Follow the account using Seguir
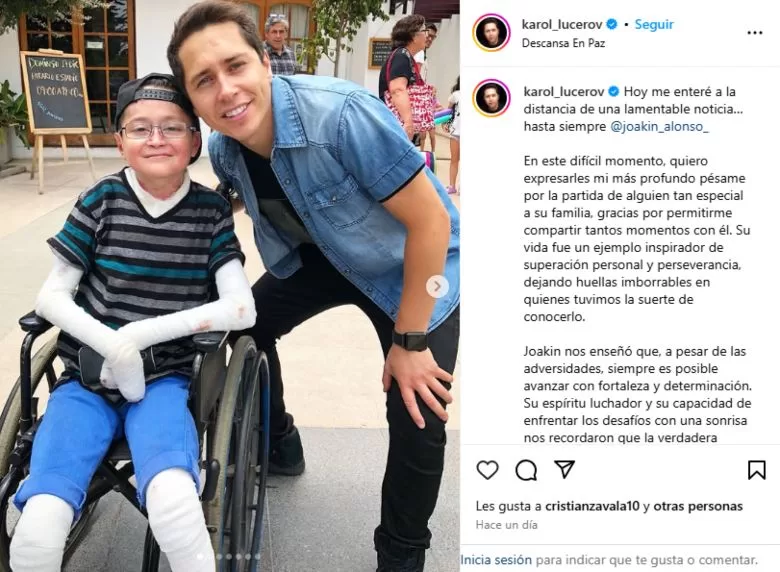Viewport: 780px width, 572px height. 654,24
